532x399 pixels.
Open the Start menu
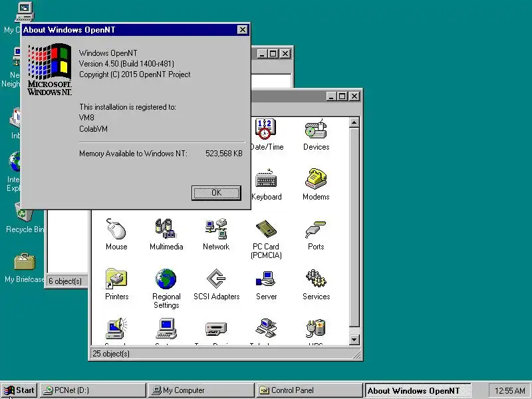click(x=19, y=390)
